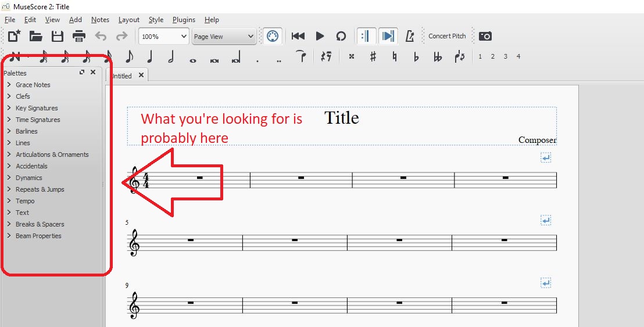Toggle pan score during playback
The image size is (644, 327).
pos(388,36)
